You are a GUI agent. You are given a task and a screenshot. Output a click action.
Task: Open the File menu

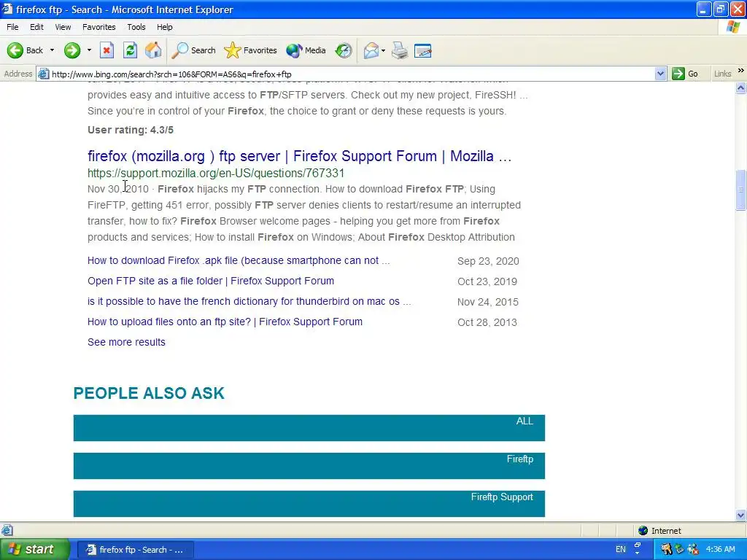12,27
